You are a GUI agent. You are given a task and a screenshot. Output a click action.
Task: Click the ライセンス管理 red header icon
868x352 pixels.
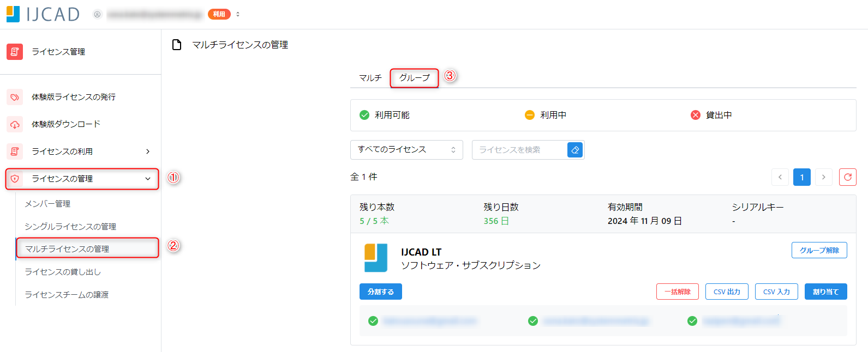[x=15, y=52]
